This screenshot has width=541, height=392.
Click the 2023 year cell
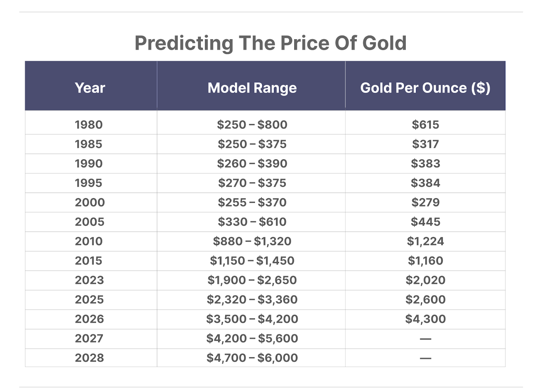coord(90,280)
